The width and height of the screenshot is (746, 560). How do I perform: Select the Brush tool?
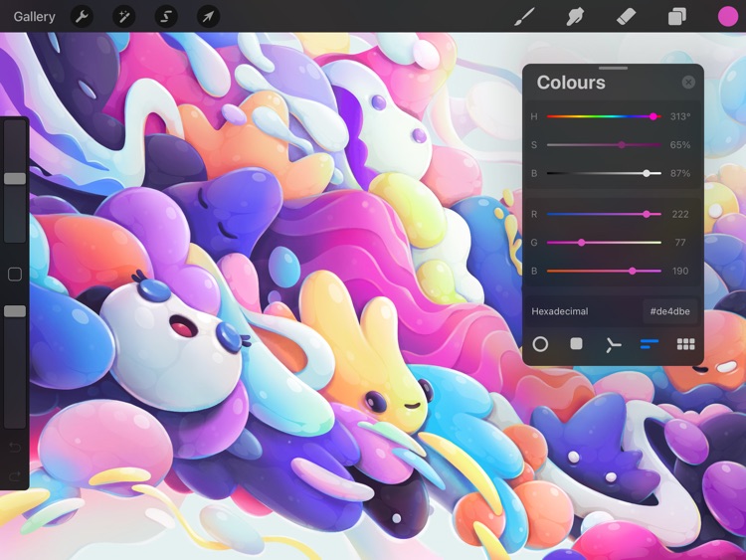point(524,16)
